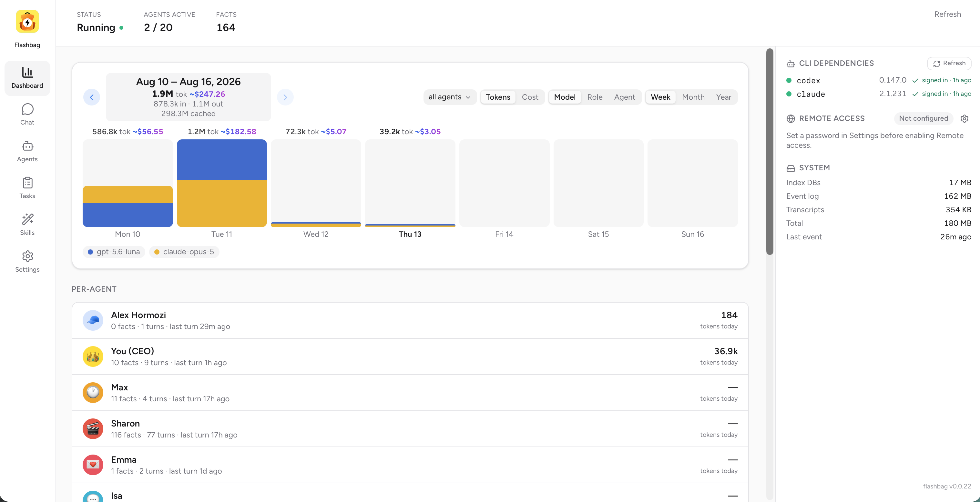
Task: Click the claude signed in status
Action: click(942, 94)
